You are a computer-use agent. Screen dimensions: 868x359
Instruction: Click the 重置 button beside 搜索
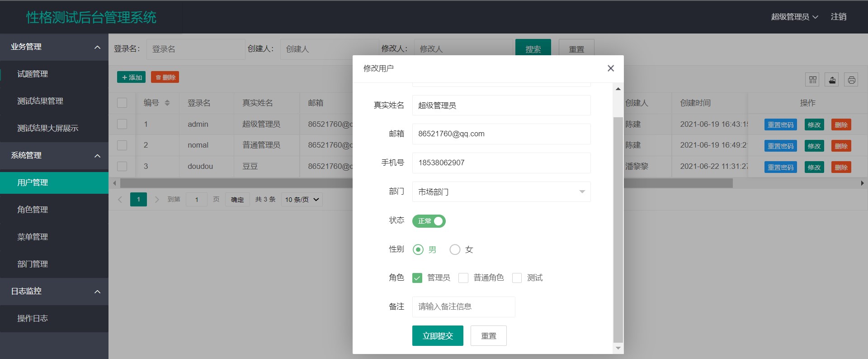click(576, 48)
